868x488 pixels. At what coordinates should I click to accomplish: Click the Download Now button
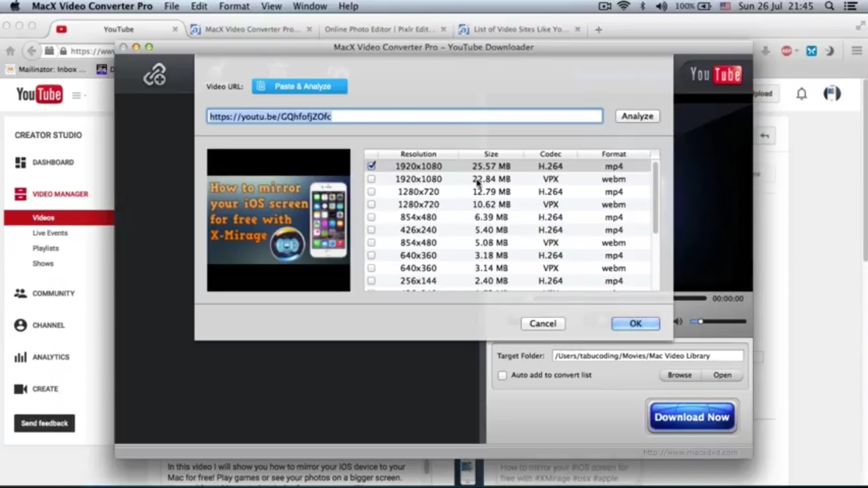coord(692,417)
